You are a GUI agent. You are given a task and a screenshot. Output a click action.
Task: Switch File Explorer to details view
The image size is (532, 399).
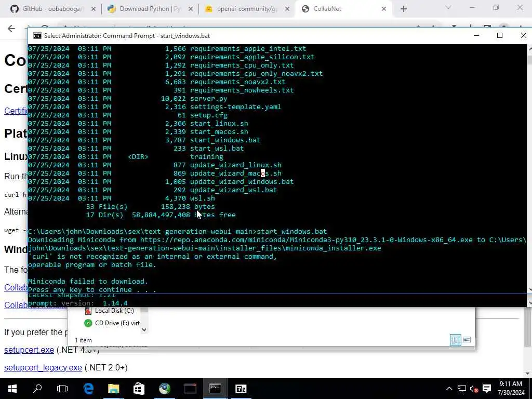coord(456,340)
